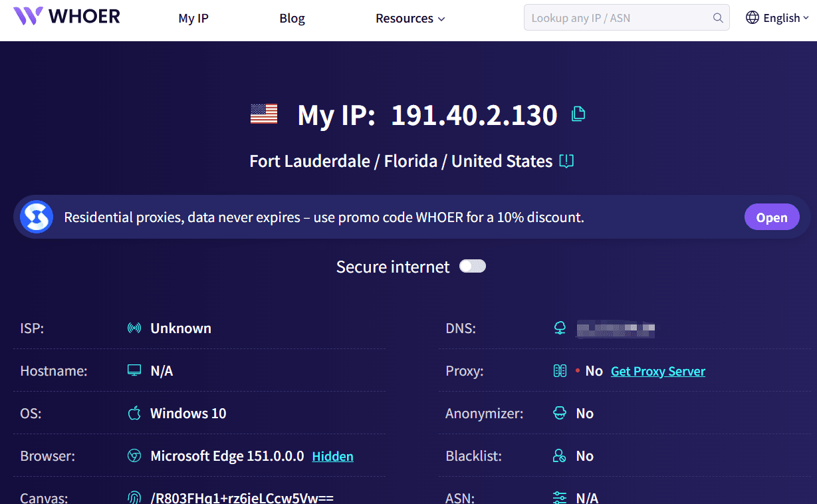817x504 pixels.
Task: Click the search magnifier icon
Action: click(x=718, y=18)
